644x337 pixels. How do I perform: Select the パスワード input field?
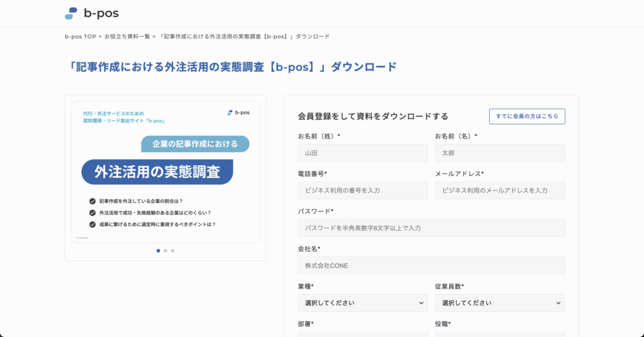[431, 228]
